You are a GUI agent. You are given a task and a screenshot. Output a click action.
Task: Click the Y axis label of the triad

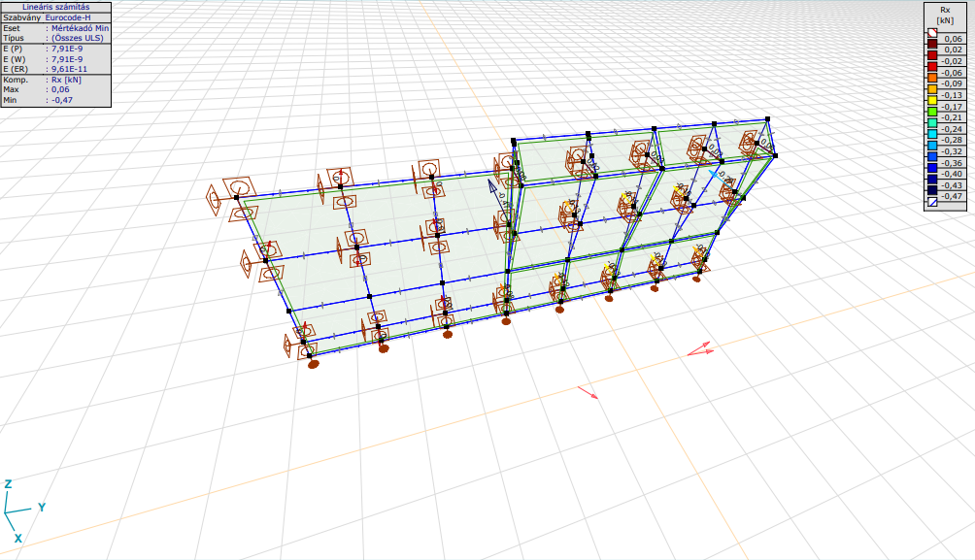(x=42, y=507)
